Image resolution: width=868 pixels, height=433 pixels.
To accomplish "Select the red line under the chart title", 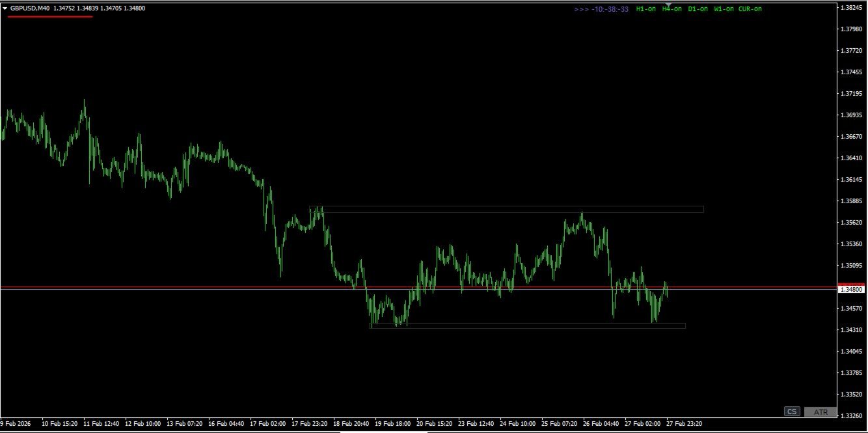I will (50, 16).
